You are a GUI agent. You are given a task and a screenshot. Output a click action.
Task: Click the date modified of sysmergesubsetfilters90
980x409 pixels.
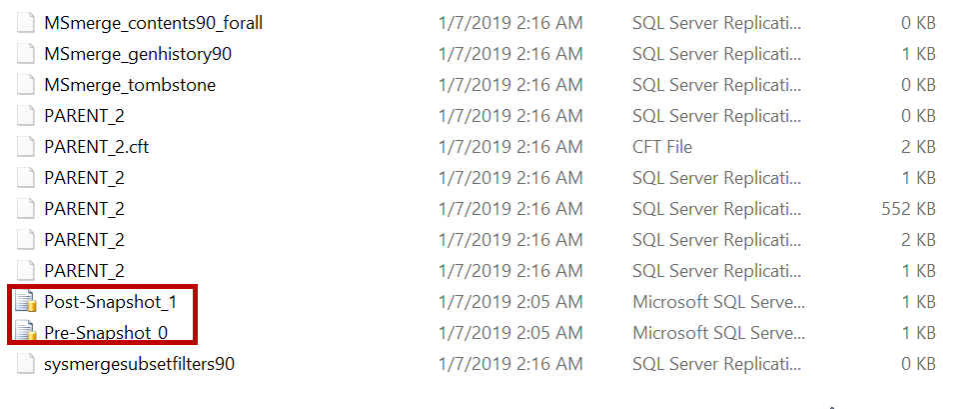coord(510,364)
